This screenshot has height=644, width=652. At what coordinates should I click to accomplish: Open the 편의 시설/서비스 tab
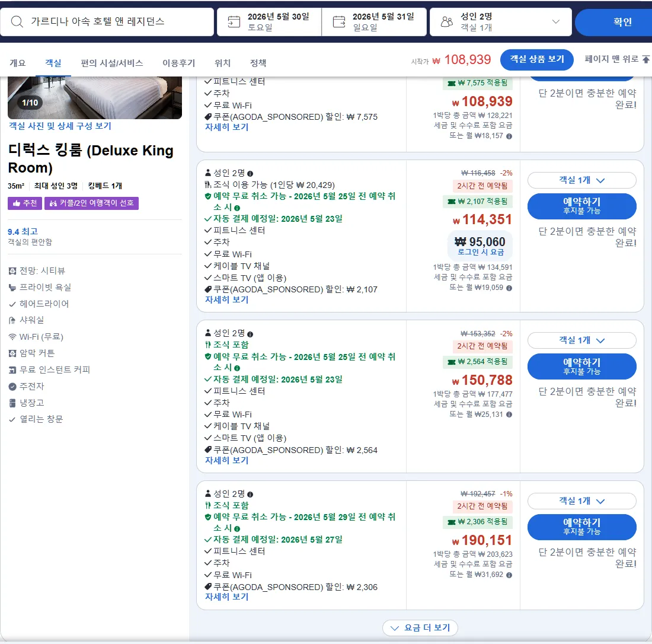[112, 63]
